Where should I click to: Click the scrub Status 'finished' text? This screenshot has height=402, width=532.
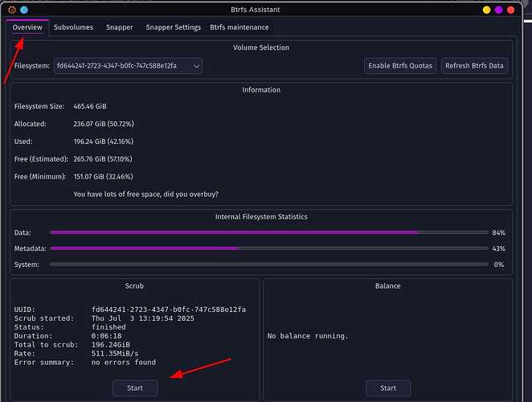[108, 327]
